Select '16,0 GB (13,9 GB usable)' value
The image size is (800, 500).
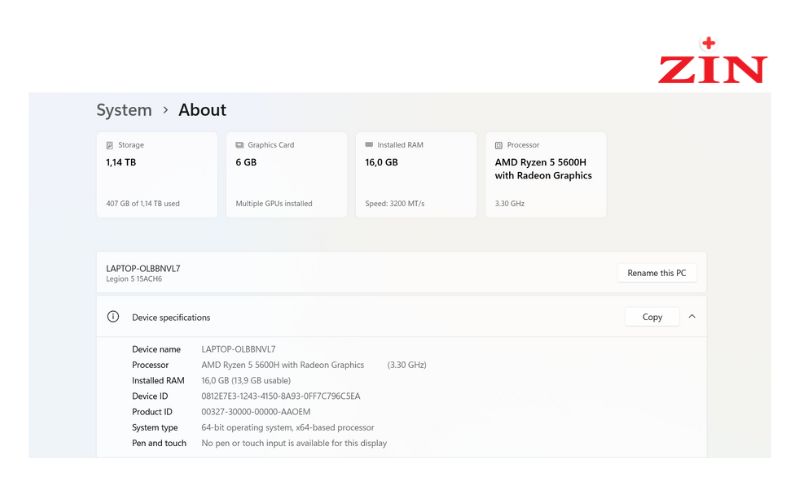[246, 381]
